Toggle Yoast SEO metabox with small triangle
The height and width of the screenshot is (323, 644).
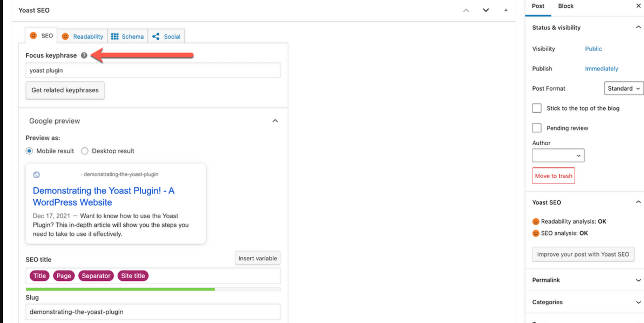[506, 10]
